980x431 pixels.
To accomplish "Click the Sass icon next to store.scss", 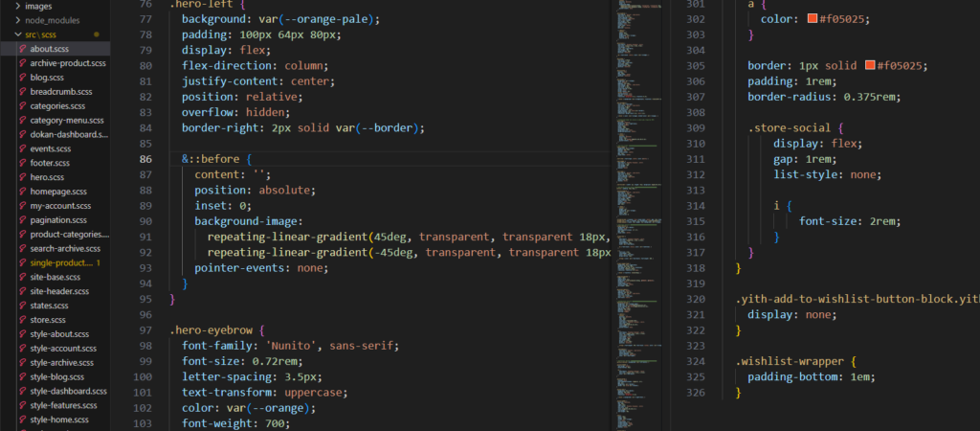I will pyautogui.click(x=22, y=320).
